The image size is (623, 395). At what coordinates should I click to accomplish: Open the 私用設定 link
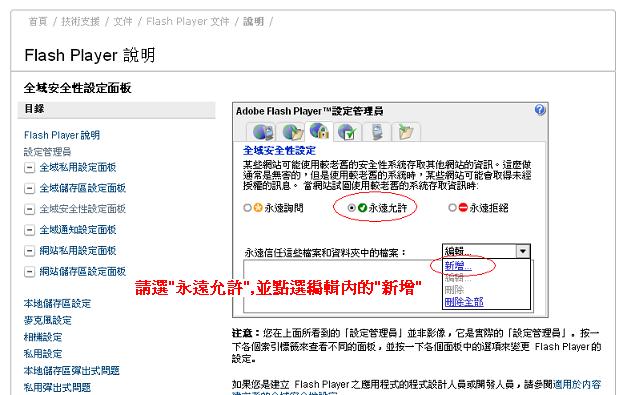click(x=43, y=354)
